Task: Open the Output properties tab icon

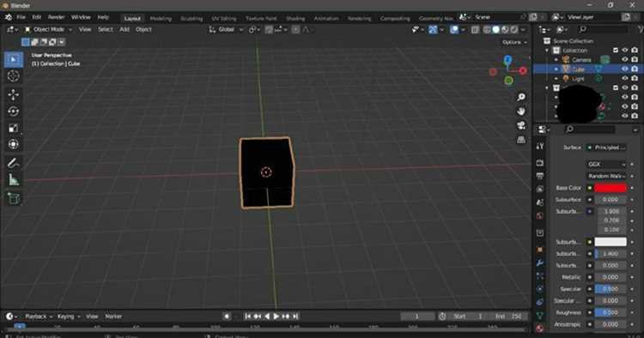Action: coord(540,176)
